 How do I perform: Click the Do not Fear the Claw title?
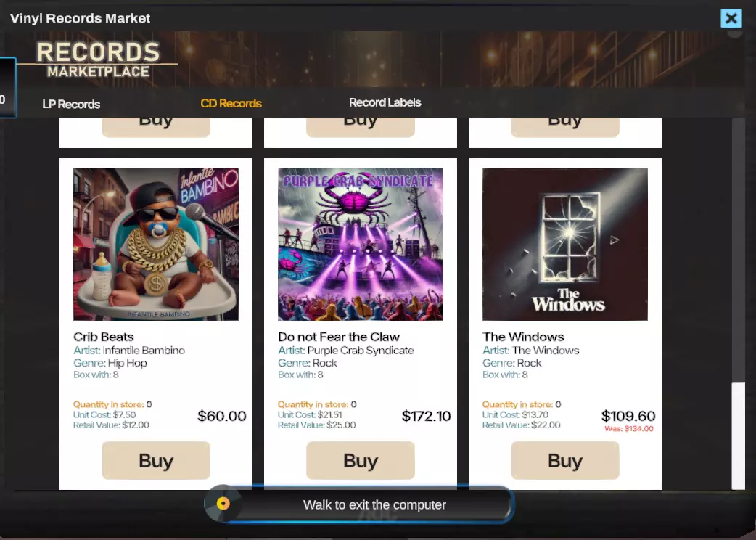pyautogui.click(x=339, y=337)
